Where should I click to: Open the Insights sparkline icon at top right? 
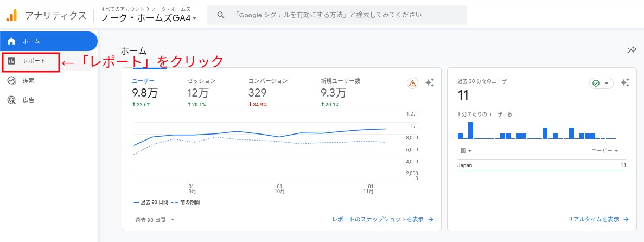click(x=632, y=50)
